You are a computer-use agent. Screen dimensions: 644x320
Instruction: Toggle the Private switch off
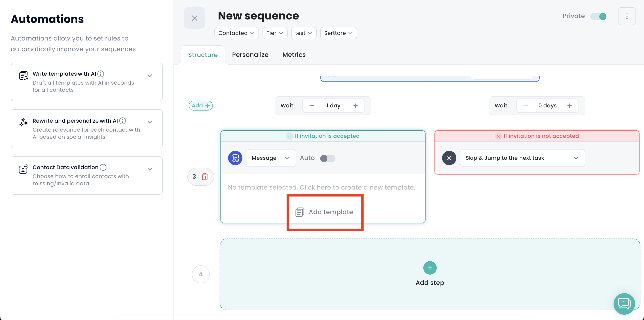tap(599, 17)
